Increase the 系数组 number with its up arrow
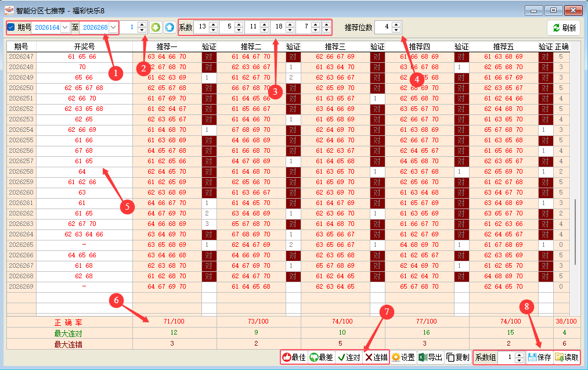 519,355
